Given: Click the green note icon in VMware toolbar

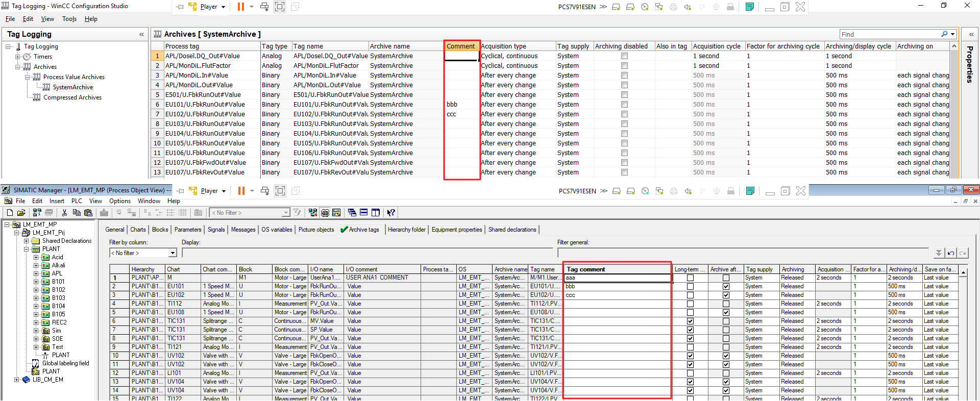Looking at the screenshot, I should 749,7.
